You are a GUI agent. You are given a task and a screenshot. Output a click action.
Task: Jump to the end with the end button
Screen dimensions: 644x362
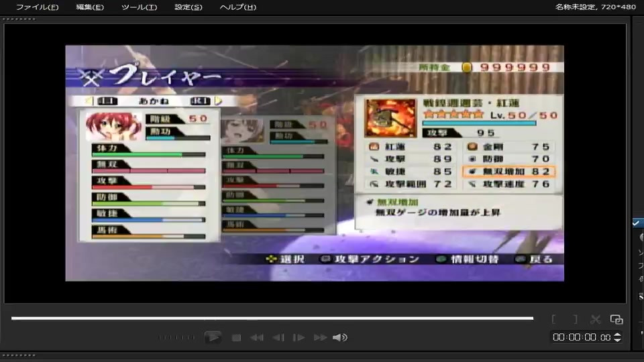click(x=320, y=337)
